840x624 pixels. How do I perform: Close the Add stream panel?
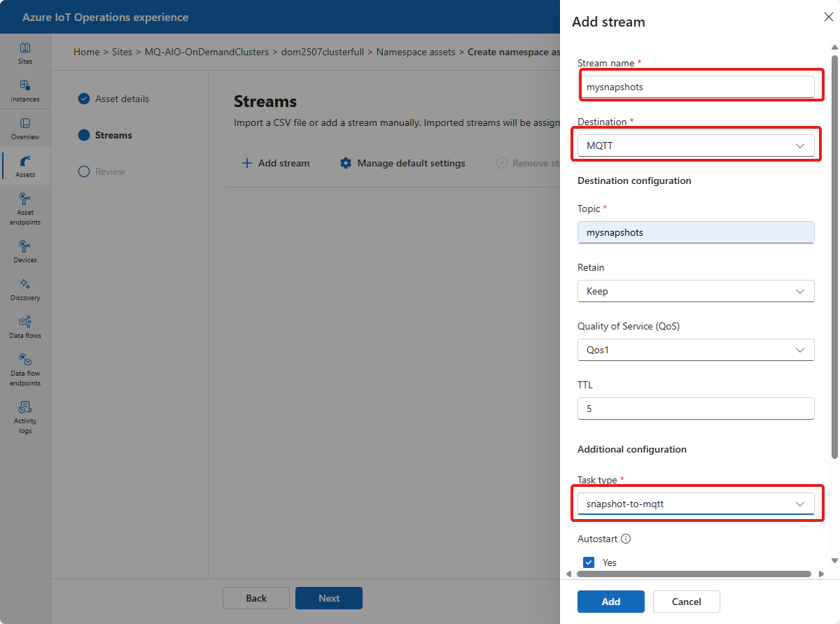point(829,17)
